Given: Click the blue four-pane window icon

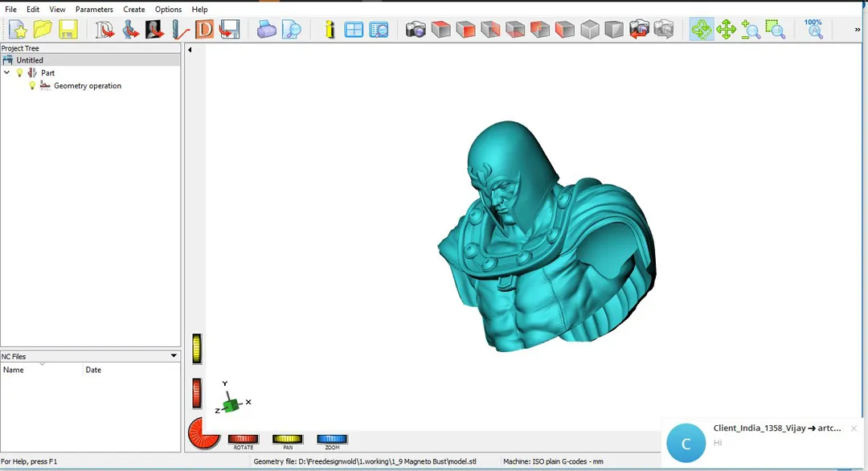Looking at the screenshot, I should tap(354, 29).
